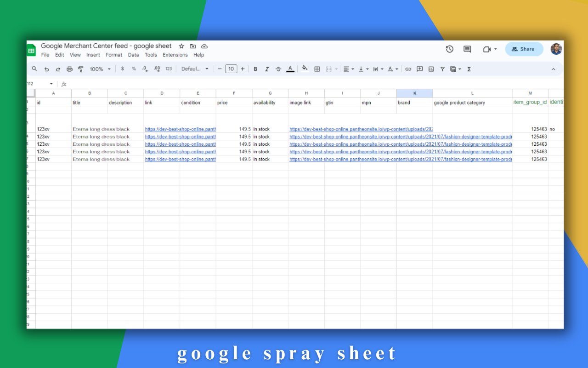Open the fill color picker

point(305,69)
